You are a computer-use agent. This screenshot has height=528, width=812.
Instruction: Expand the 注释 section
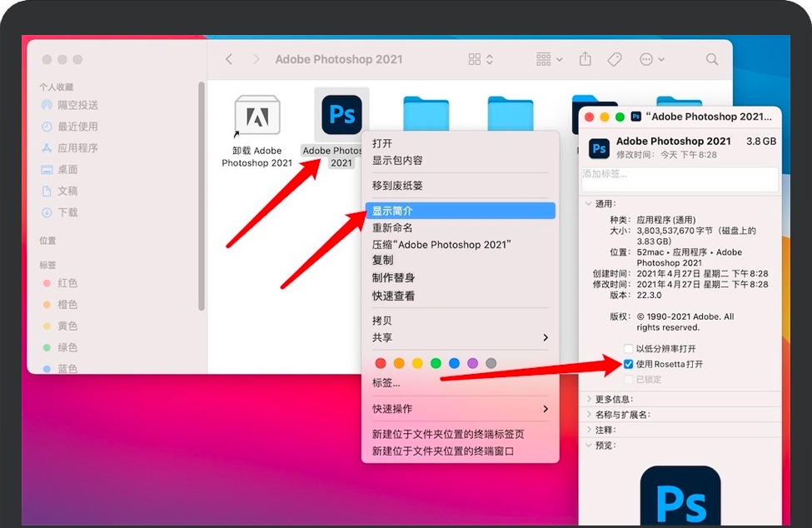[588, 430]
